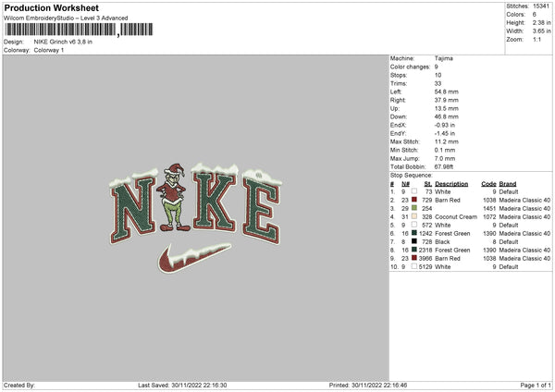
Task: Pick the Coconut Cream color swatch
Action: (x=414, y=216)
